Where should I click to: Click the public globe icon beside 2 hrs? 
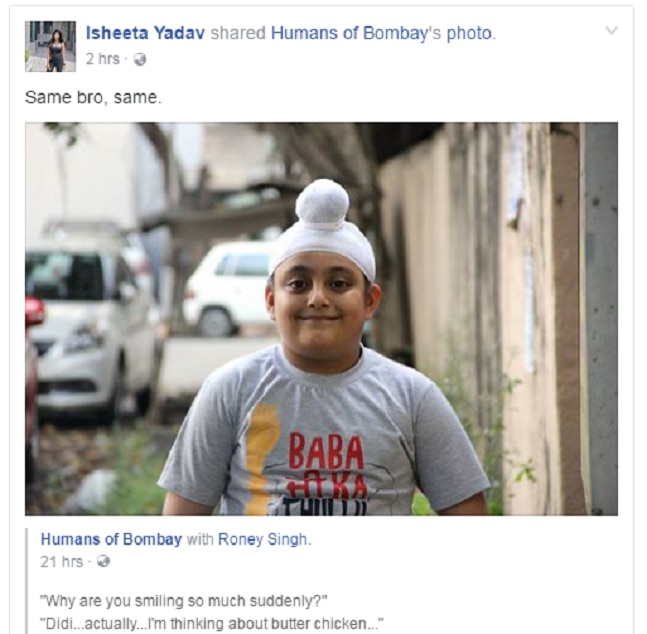(140, 60)
